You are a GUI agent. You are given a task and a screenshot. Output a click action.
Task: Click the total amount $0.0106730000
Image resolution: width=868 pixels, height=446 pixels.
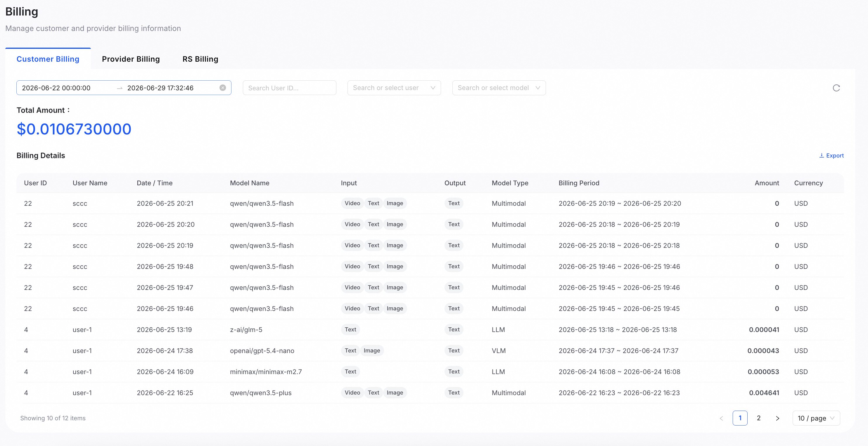74,129
